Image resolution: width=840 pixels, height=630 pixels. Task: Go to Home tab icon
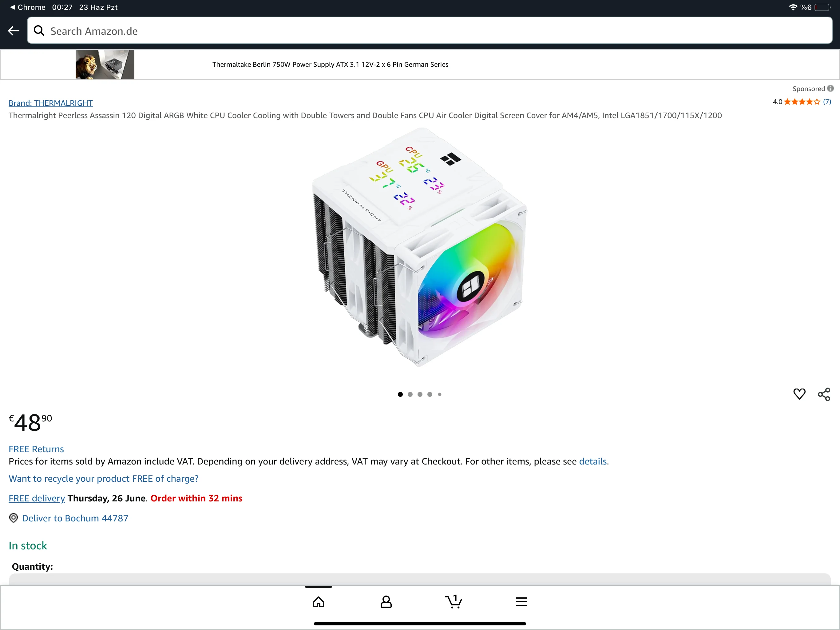point(318,602)
